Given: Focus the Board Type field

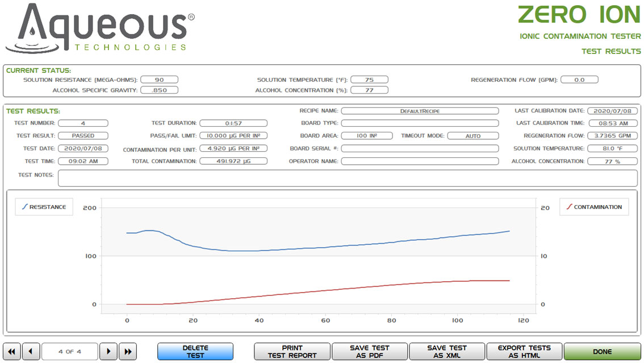Looking at the screenshot, I should 420,123.
